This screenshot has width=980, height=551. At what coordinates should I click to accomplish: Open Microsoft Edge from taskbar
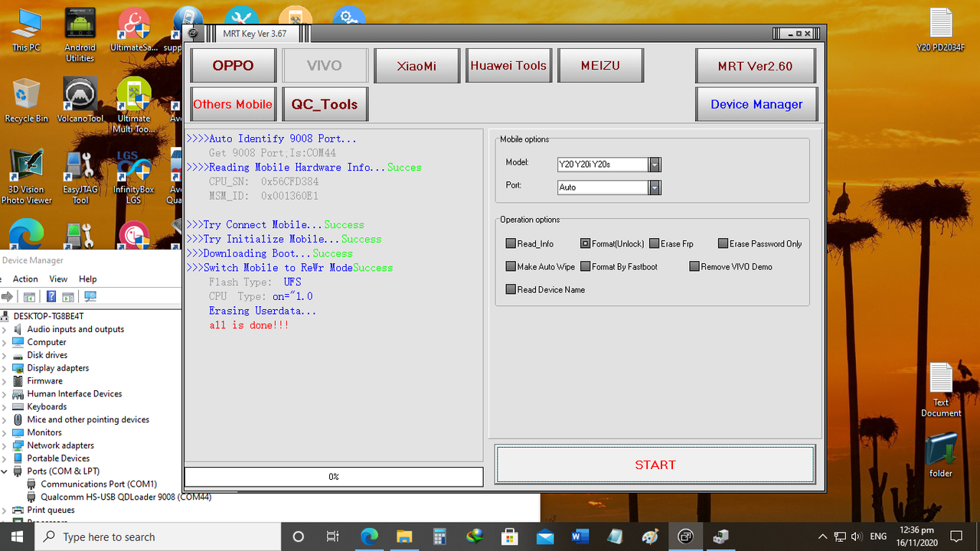pyautogui.click(x=369, y=536)
